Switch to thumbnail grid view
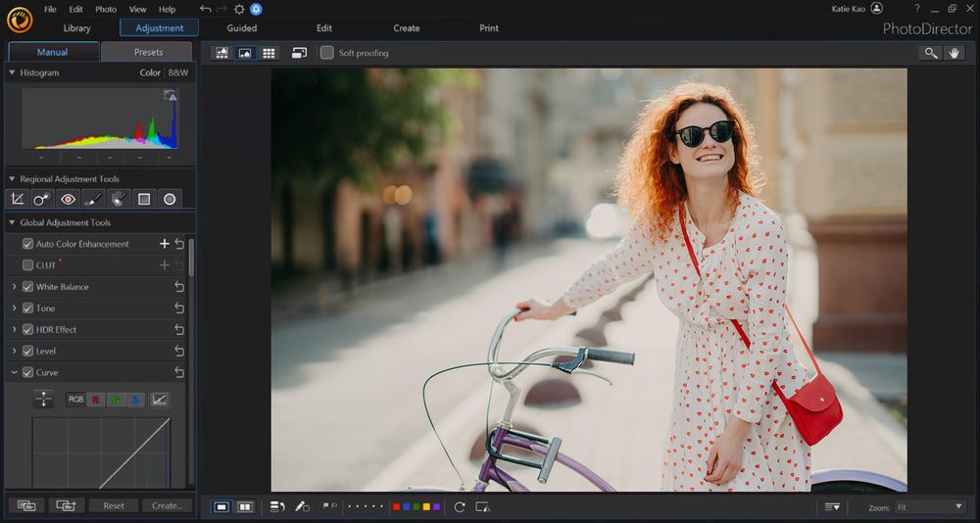980x523 pixels. click(269, 53)
